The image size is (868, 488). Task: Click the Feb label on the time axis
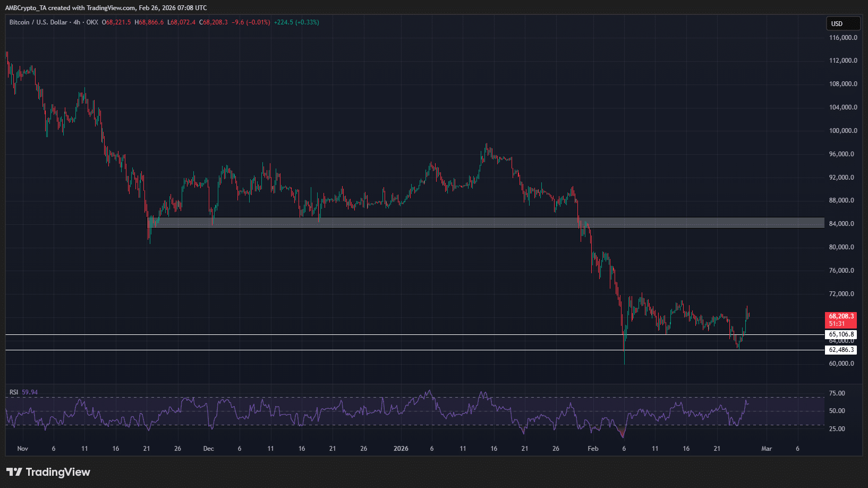click(593, 449)
